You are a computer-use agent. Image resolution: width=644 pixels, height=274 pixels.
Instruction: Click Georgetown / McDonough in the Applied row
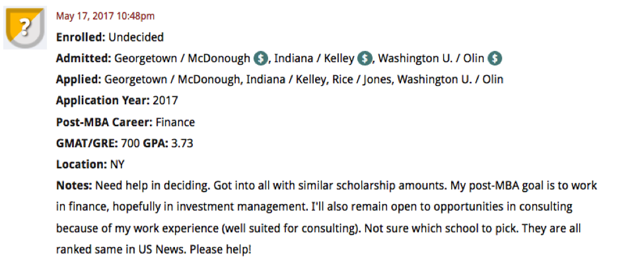[x=172, y=80]
